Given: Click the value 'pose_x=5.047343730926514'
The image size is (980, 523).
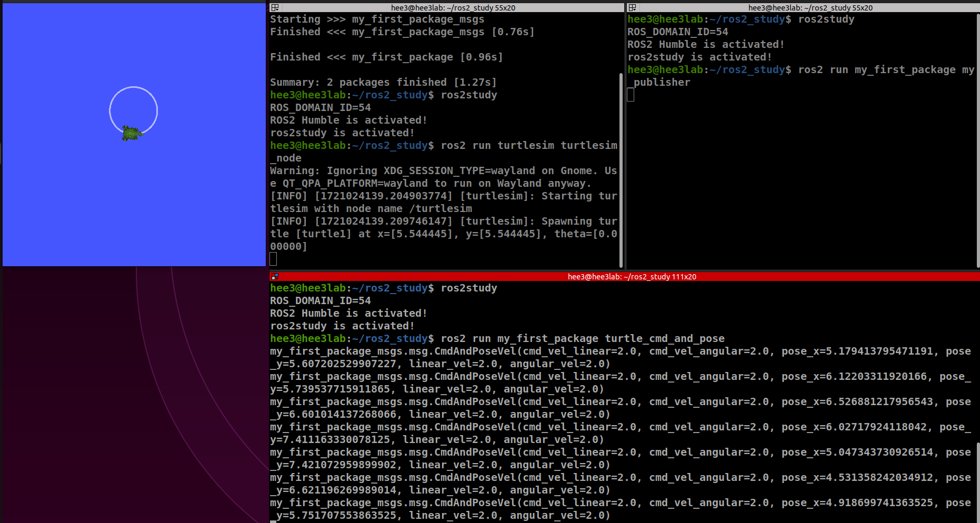Looking at the screenshot, I should point(857,452).
